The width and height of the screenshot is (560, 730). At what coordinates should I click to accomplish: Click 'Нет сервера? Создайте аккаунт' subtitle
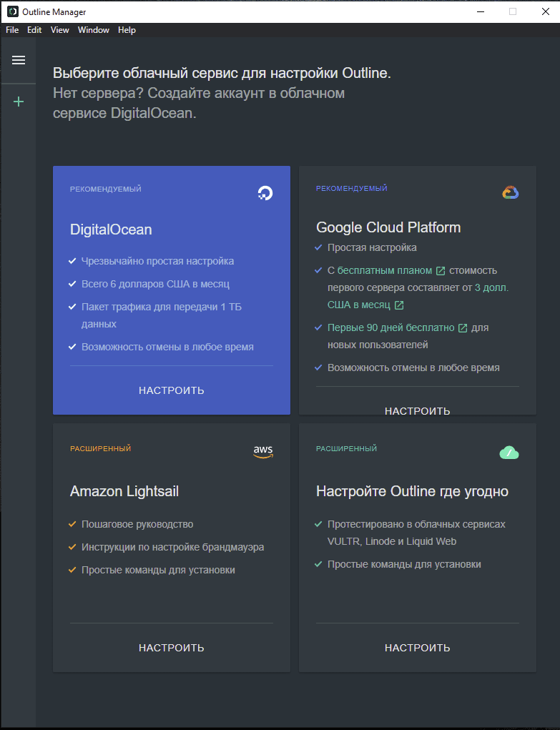199,103
